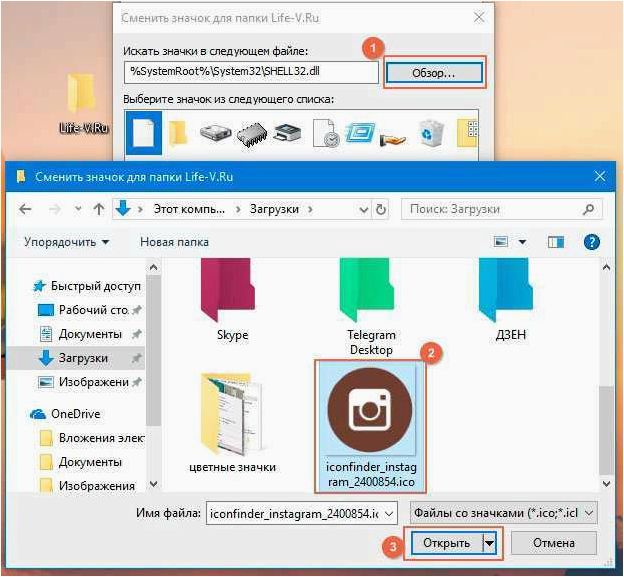Open the view options dropdown arrow
624x577 pixels.
coord(523,242)
